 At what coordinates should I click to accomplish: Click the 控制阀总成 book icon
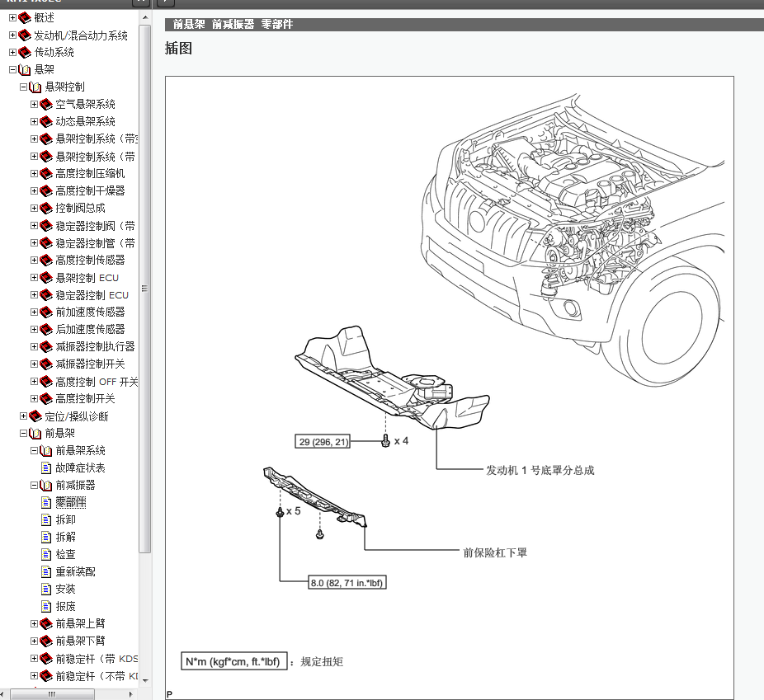pos(46,209)
